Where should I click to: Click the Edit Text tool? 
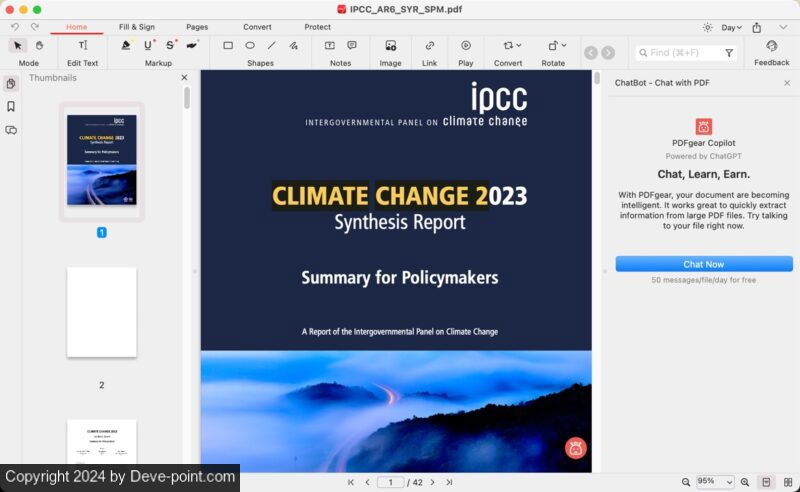pos(83,45)
